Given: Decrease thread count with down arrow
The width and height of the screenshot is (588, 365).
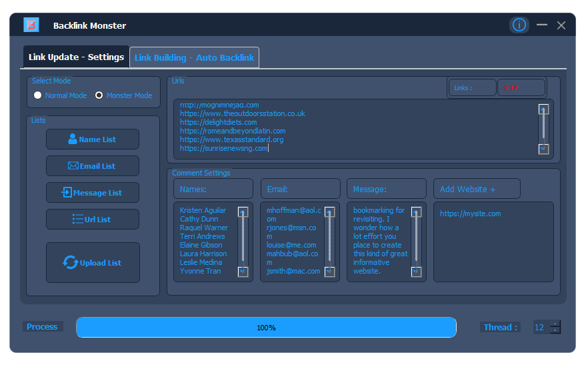Looking at the screenshot, I should pyautogui.click(x=555, y=330).
